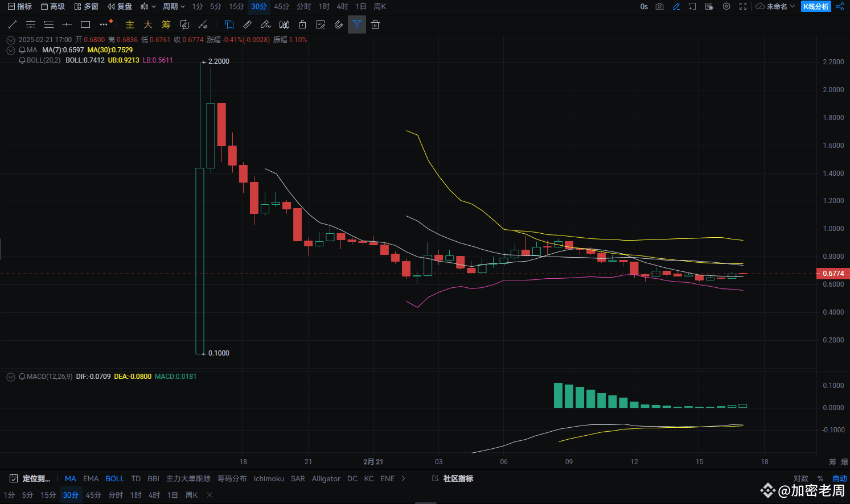Viewport: 850px width, 504px height.
Task: Click the add-window icon beside the pencil
Action: [x=692, y=6]
